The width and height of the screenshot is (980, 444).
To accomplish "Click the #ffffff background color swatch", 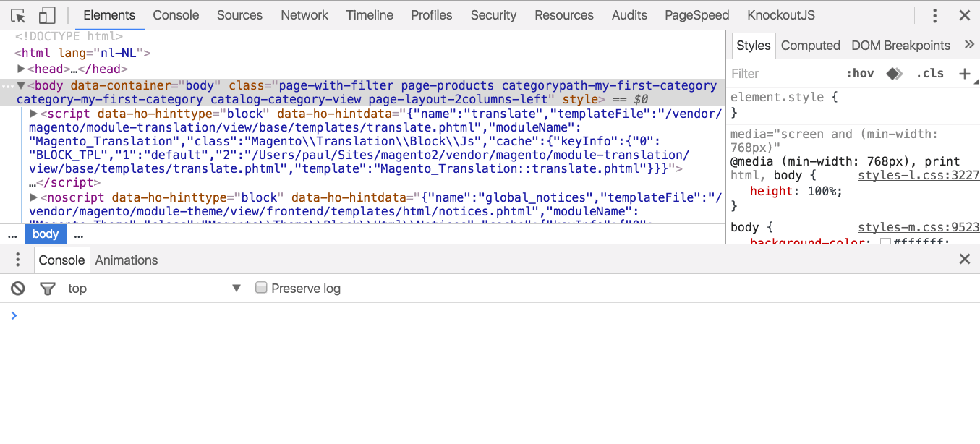I will [885, 242].
